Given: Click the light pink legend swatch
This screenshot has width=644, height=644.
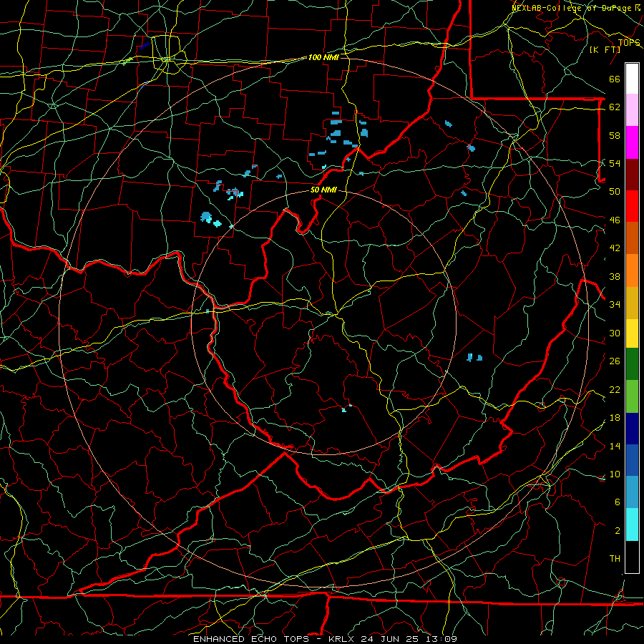Looking at the screenshot, I should coord(632,110).
